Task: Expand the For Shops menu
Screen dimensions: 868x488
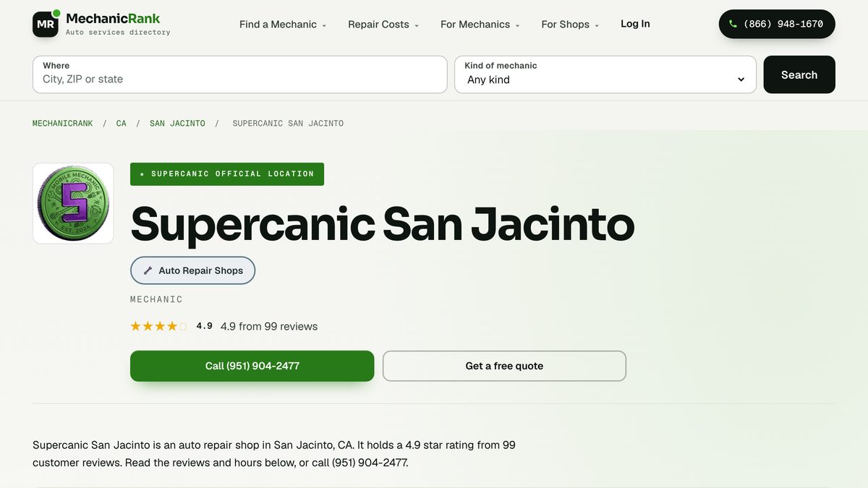Action: [x=570, y=24]
